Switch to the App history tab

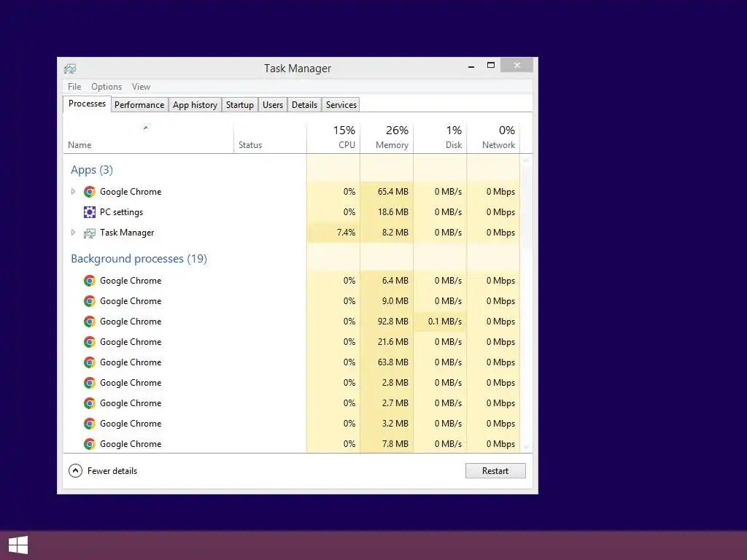tap(195, 105)
